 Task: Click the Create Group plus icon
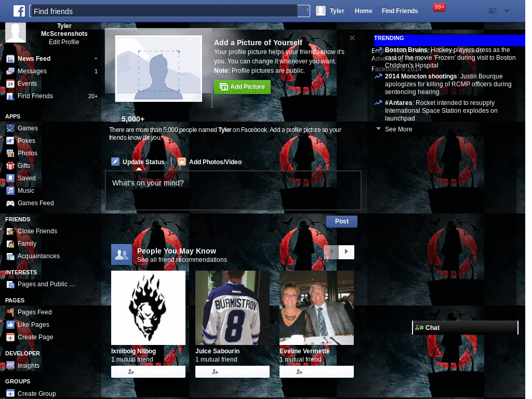tap(10, 394)
